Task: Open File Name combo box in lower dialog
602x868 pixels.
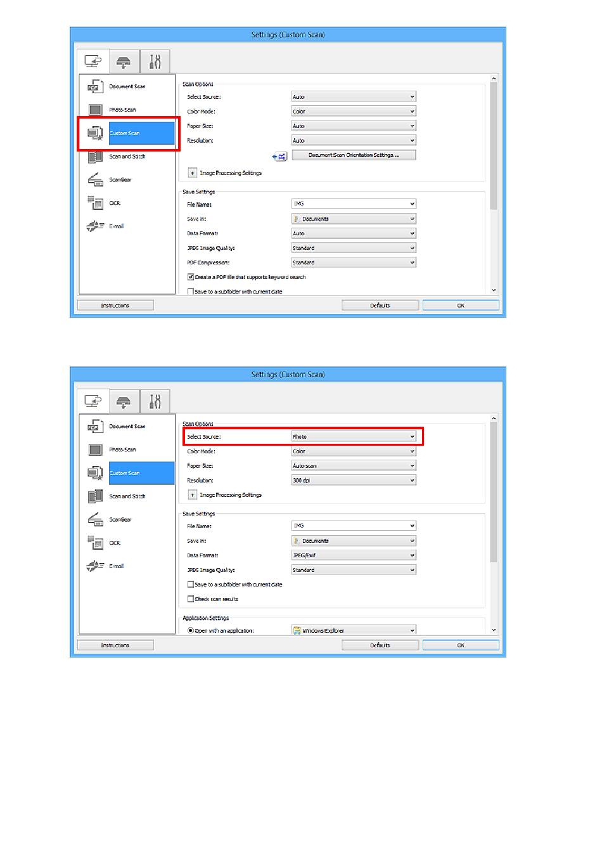Action: pos(354,526)
